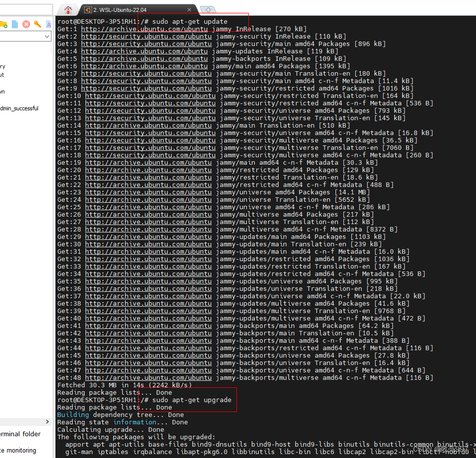The height and width of the screenshot is (458, 476).
Task: Open the Get:6 archive.ubuntu.com link
Action: (144, 66)
